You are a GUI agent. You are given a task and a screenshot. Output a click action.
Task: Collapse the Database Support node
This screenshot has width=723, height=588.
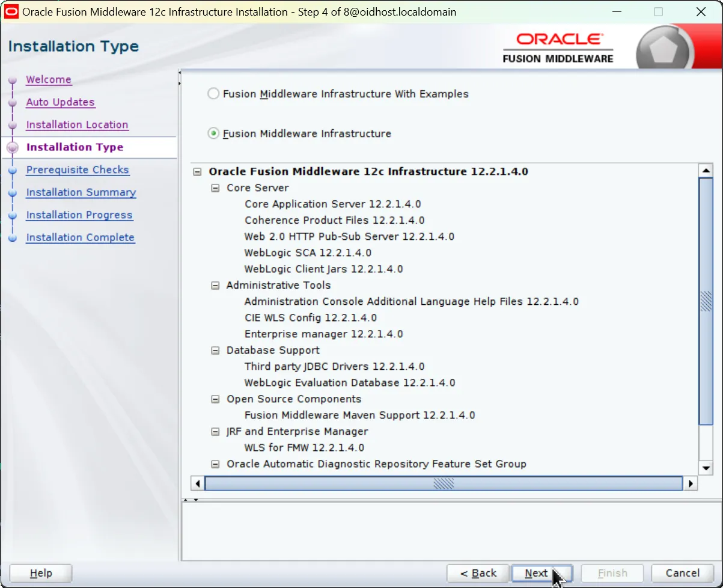pyautogui.click(x=215, y=351)
